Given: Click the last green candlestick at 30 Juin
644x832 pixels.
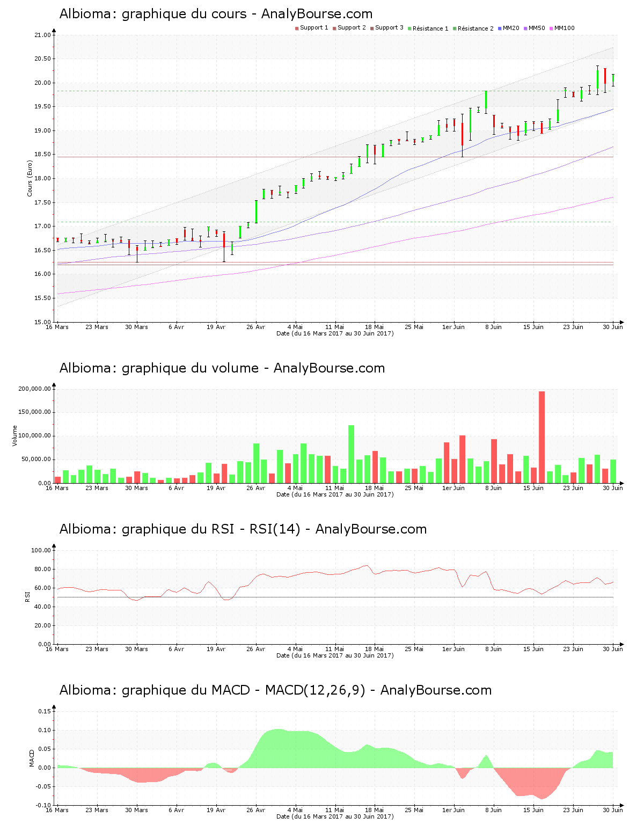Looking at the screenshot, I should click(x=613, y=80).
